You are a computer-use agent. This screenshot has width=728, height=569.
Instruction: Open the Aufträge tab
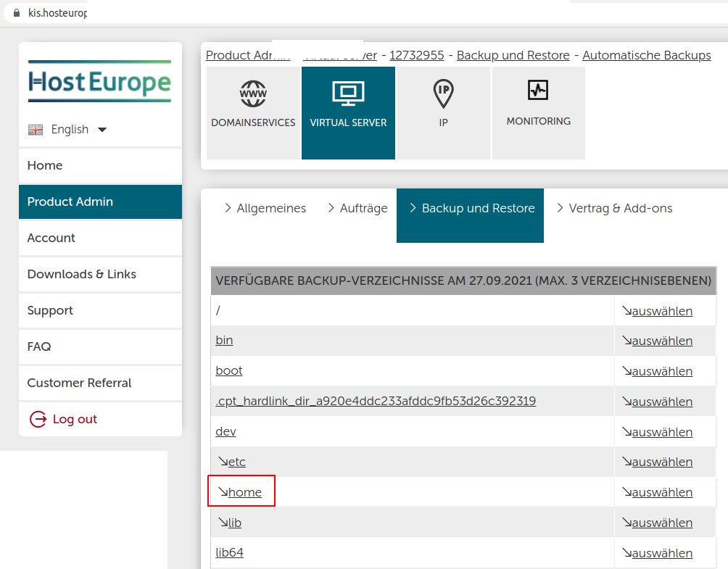[x=363, y=209]
